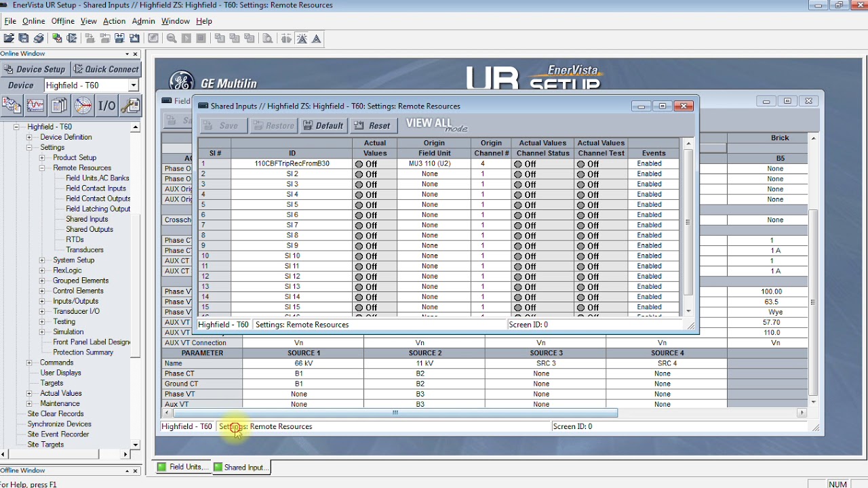Click the Field Units horizontal scrollbar thumb
Image resolution: width=868 pixels, height=488 pixels.
(x=395, y=413)
